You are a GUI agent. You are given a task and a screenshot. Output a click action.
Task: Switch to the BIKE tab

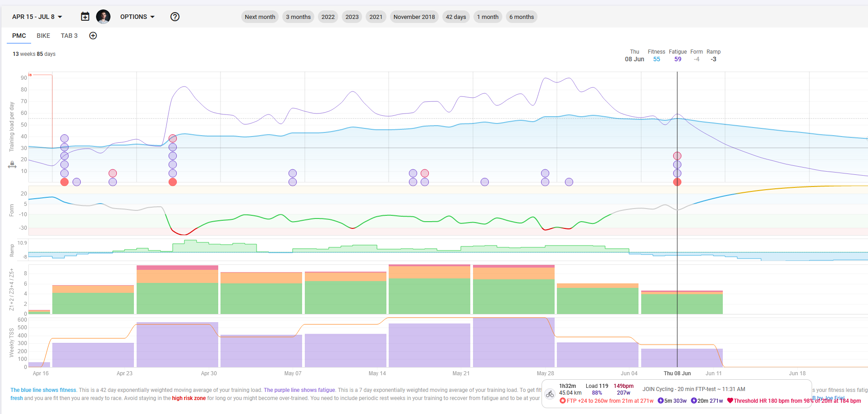(43, 36)
